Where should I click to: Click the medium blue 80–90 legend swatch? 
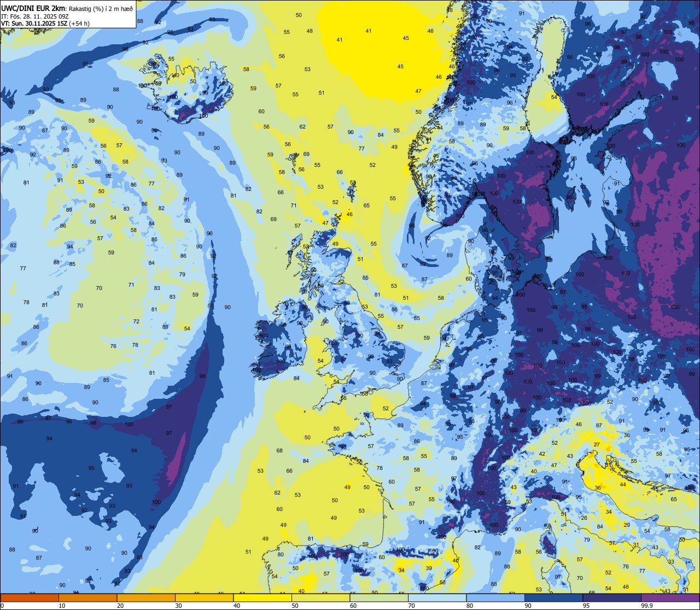pyautogui.click(x=495, y=597)
